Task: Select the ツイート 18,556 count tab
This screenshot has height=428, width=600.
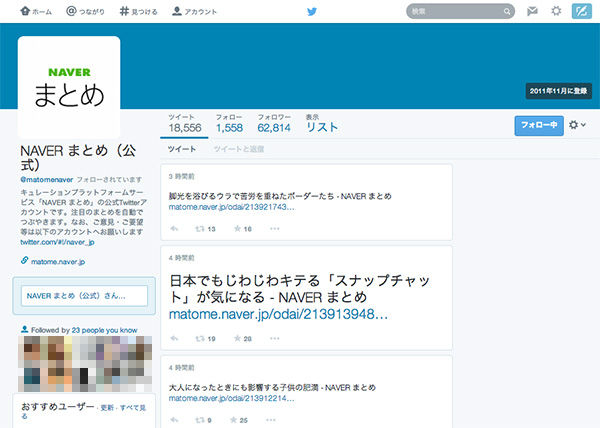Action: coord(184,124)
